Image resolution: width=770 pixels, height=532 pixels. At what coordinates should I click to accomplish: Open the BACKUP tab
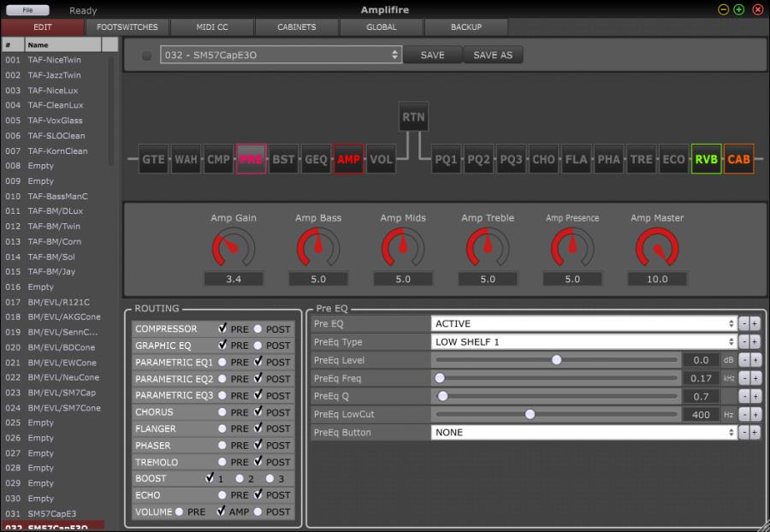(x=466, y=27)
